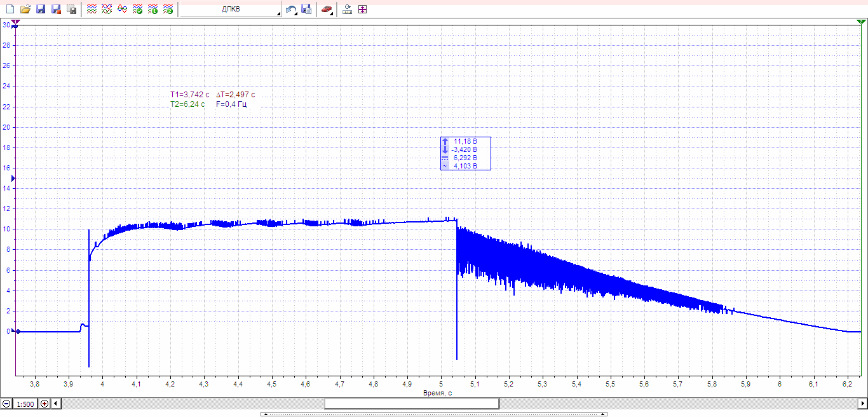Click the -3,420 В minimum voltage value
This screenshot has height=417, width=868.
[464, 149]
